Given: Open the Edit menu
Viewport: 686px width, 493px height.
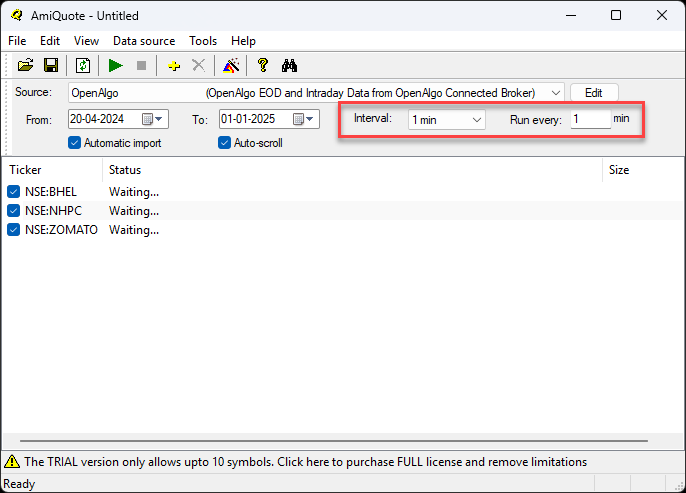Looking at the screenshot, I should tap(50, 41).
